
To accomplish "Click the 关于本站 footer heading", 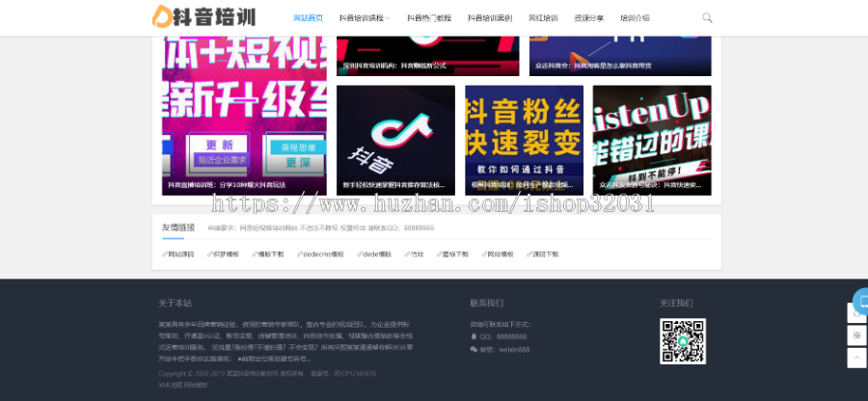I will coord(175,303).
